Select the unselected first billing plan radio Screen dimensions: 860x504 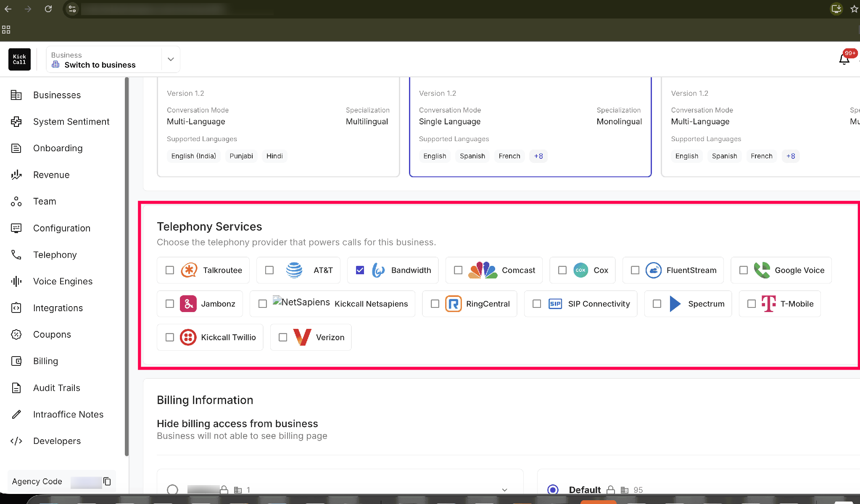point(172,490)
